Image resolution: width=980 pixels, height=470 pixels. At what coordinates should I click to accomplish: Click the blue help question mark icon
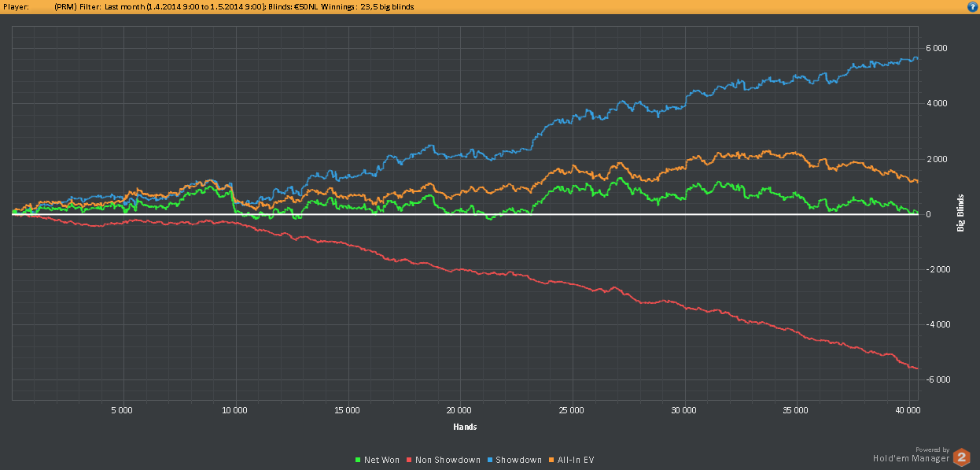(972, 6)
